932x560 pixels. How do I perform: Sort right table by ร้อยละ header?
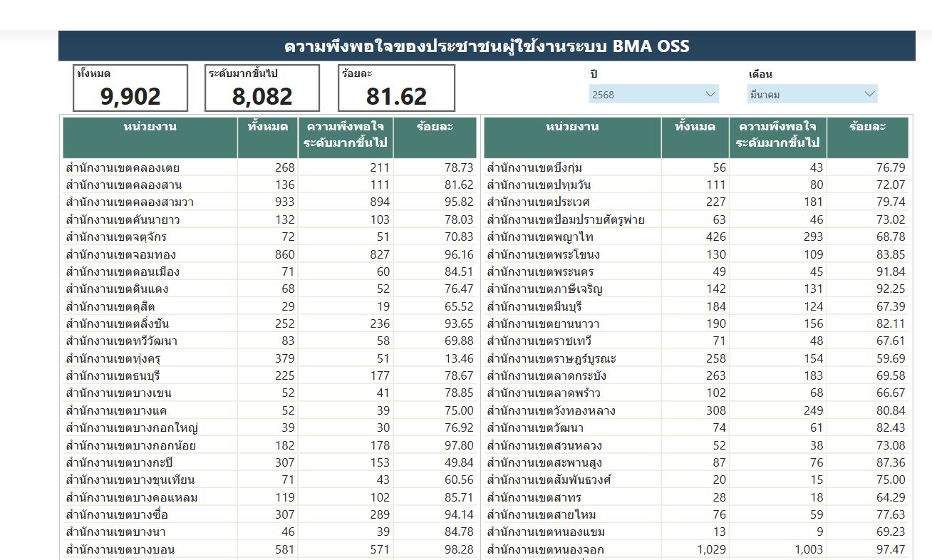tap(868, 138)
